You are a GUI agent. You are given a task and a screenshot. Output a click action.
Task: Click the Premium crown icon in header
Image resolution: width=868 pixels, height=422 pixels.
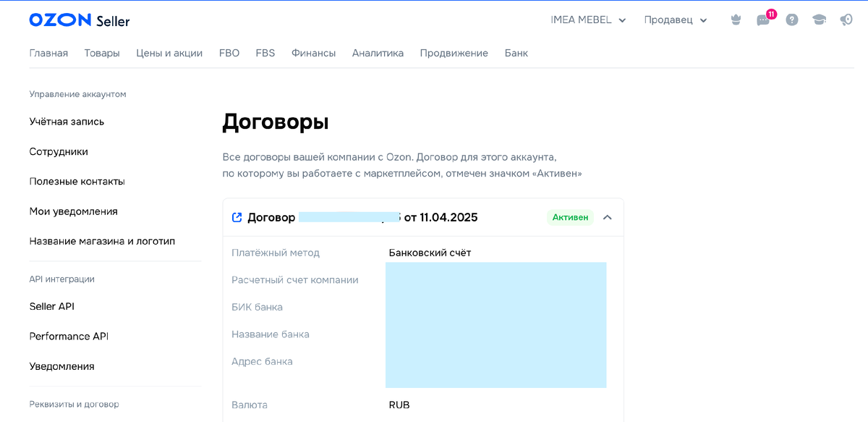[736, 20]
